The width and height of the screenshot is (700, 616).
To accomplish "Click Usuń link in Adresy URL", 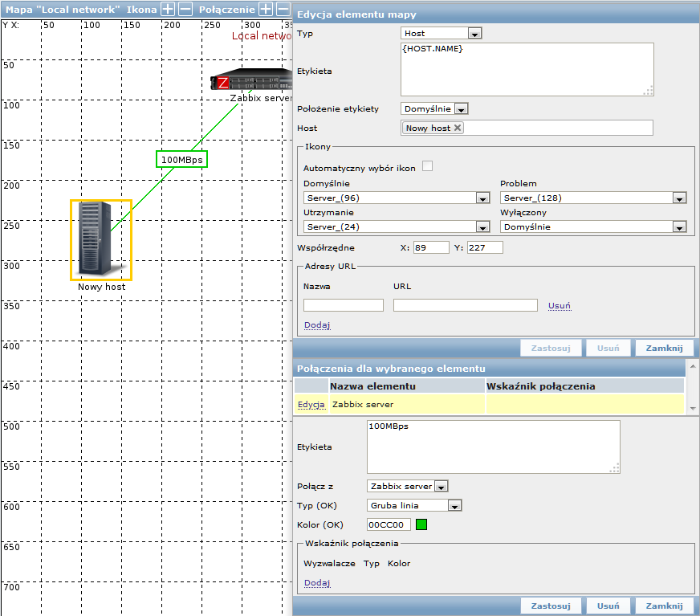I will (x=560, y=305).
